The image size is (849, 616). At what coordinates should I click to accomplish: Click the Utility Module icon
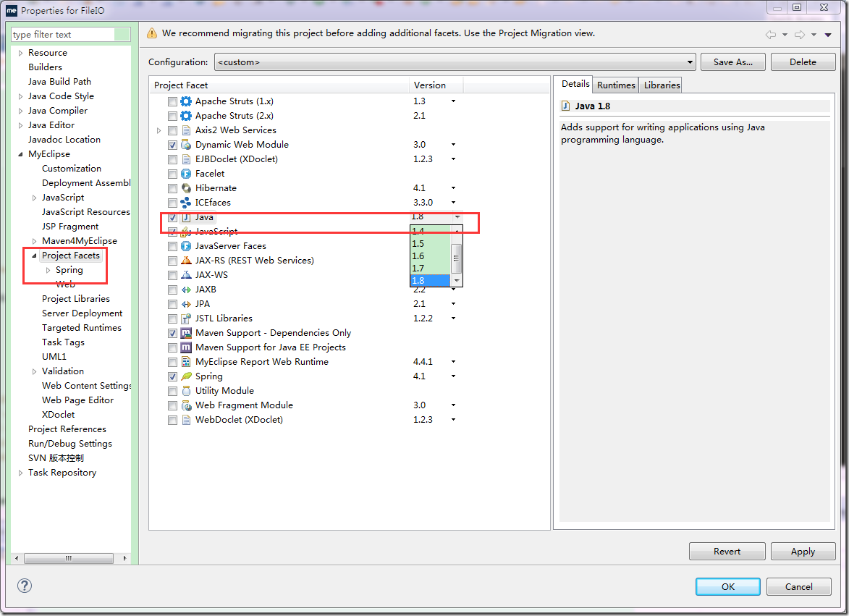point(186,391)
